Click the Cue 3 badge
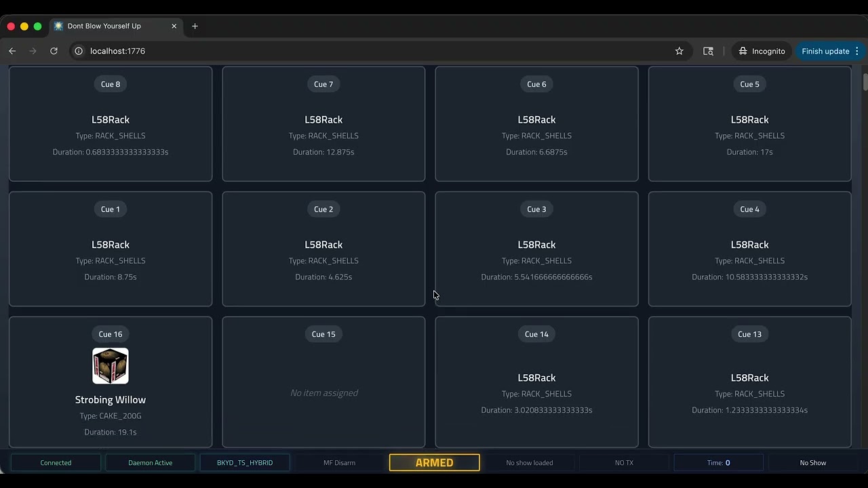The height and width of the screenshot is (488, 868). [x=536, y=209]
